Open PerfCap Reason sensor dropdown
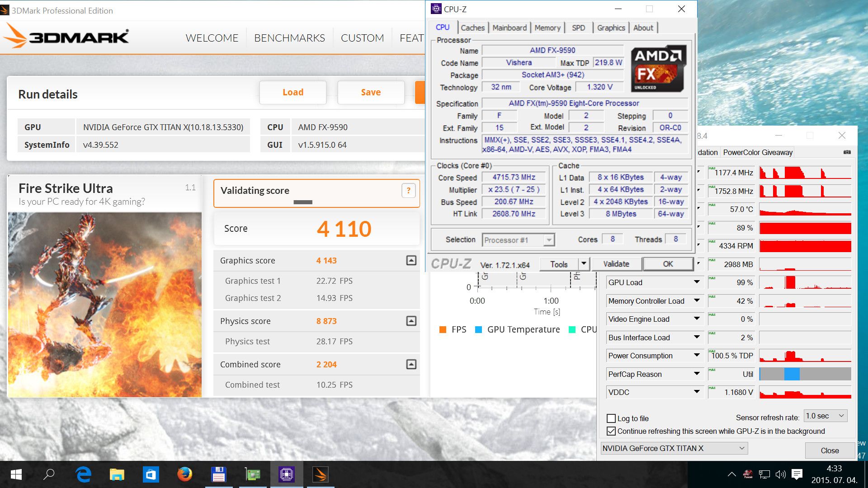868x488 pixels. pos(697,374)
